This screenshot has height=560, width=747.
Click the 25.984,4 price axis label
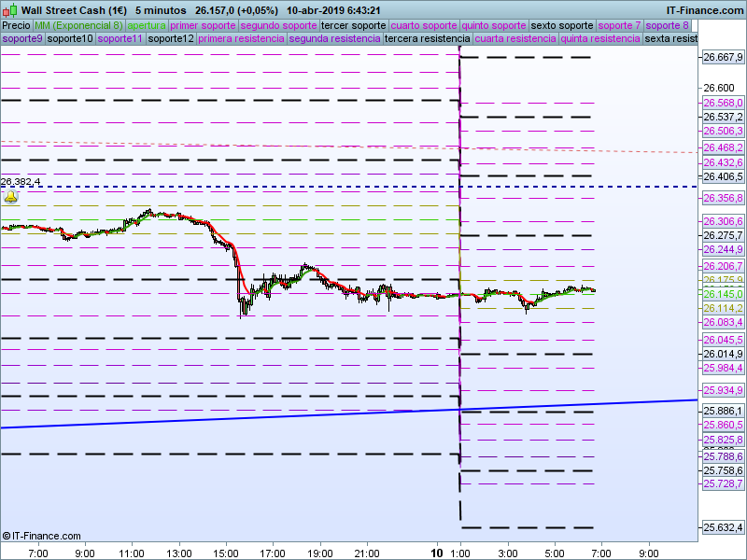tap(723, 368)
